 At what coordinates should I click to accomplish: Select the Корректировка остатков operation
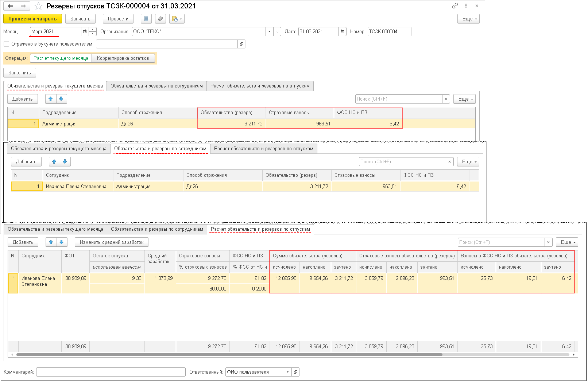[123, 58]
